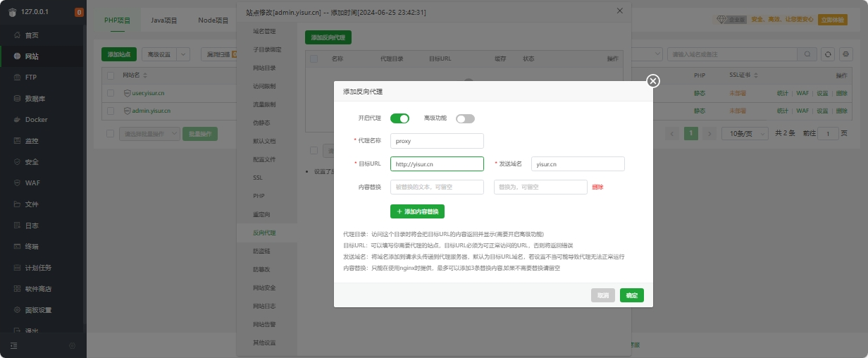Switch to the Java项目 tab
The height and width of the screenshot is (358, 868).
tap(164, 20)
